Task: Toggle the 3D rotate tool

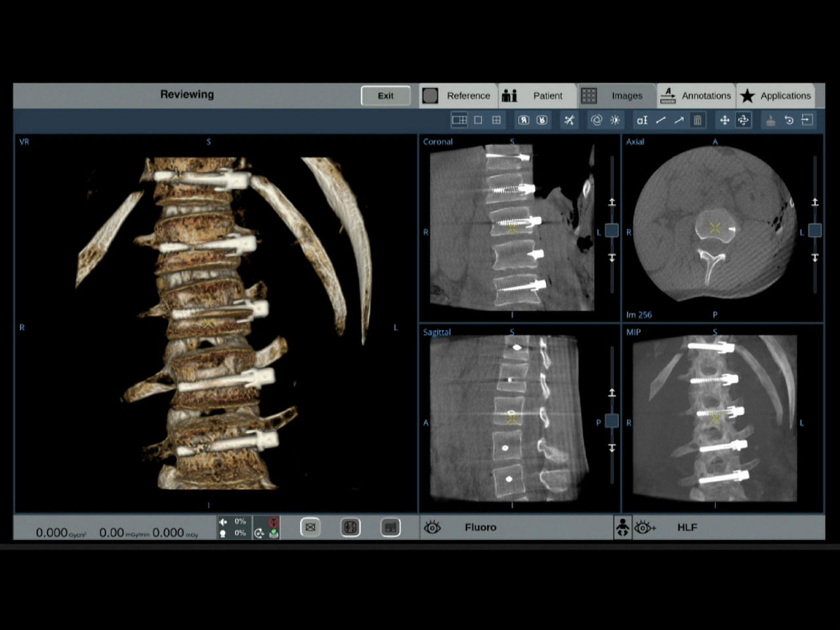Action: point(743,120)
